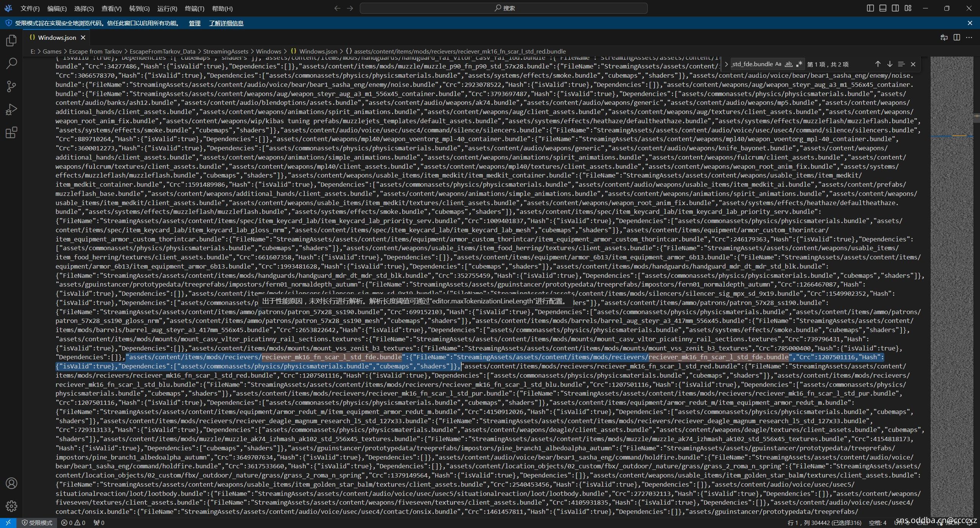Toggle Match Whole Word in find widget
The image size is (980, 528).
(x=788, y=64)
